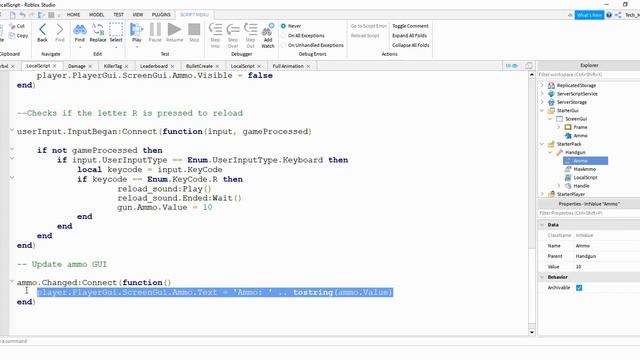Collapse the ScreenGui tree node

(550, 119)
